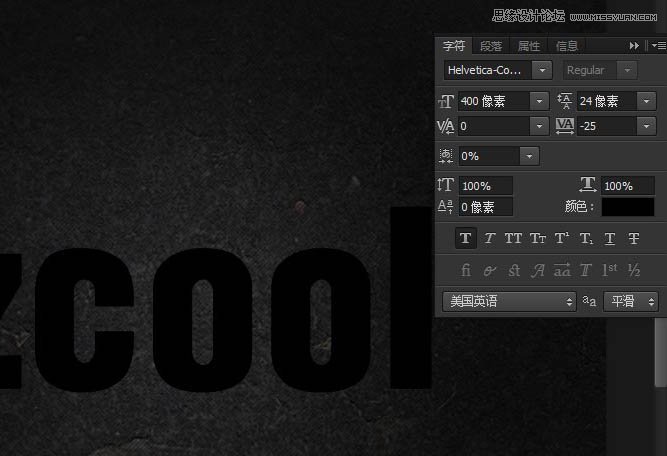The width and height of the screenshot is (667, 456).
Task: Toggle Faux Italic style
Action: (490, 238)
